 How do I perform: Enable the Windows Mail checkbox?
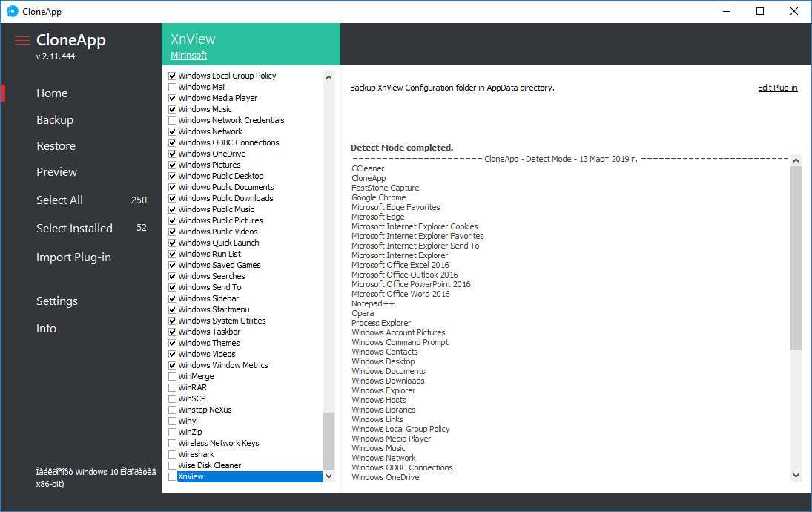tap(173, 87)
